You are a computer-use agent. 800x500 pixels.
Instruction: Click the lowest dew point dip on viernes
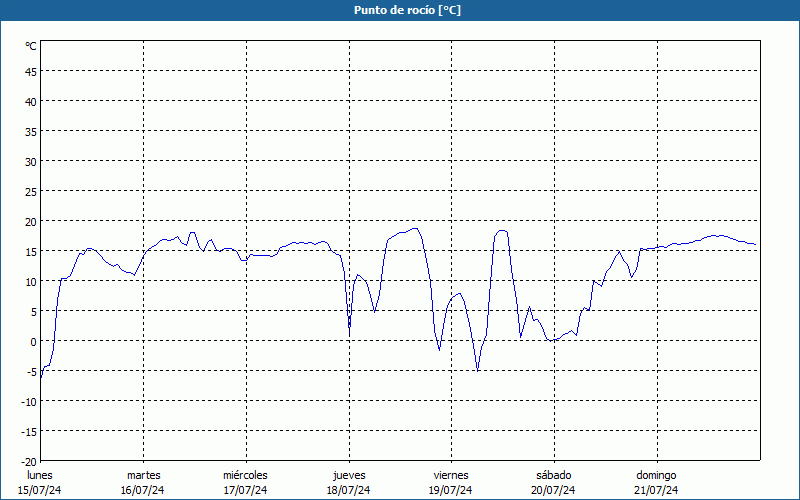click(478, 370)
